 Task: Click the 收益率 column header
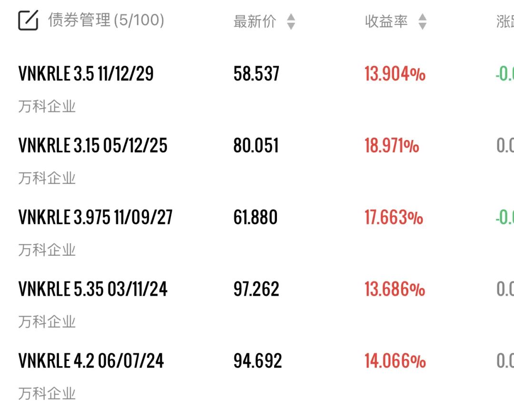[x=386, y=22]
